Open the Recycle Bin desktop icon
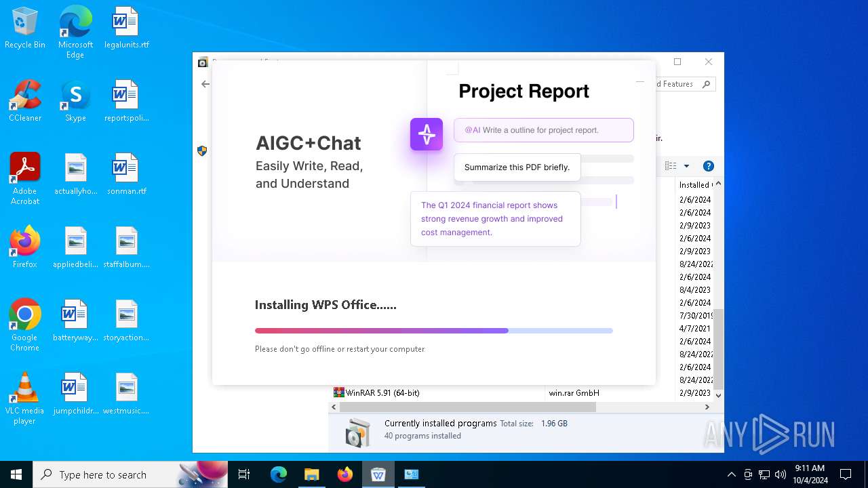 pos(25,28)
